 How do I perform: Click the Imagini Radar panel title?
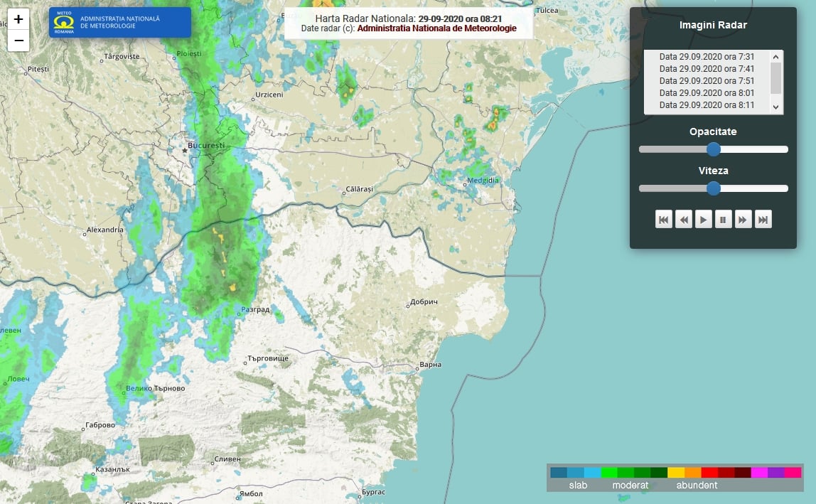coord(713,25)
